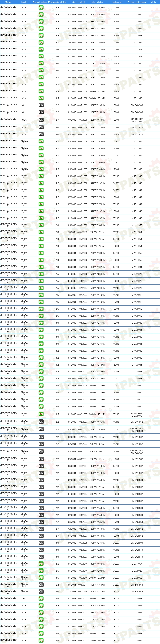Screen dimensions: 160x644
Task: Click diesel ON icon in OM 612.990 row
Action: point(41,543)
